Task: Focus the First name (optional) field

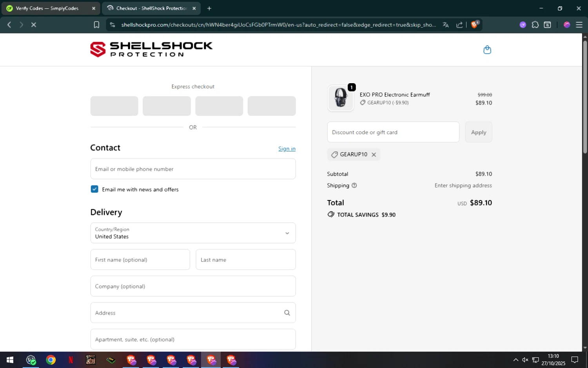Action: [140, 260]
